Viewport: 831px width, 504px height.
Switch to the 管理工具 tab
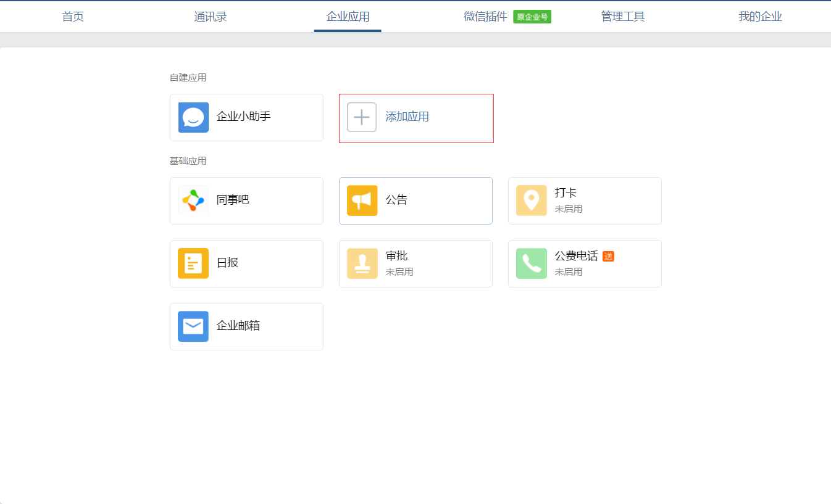click(x=623, y=17)
